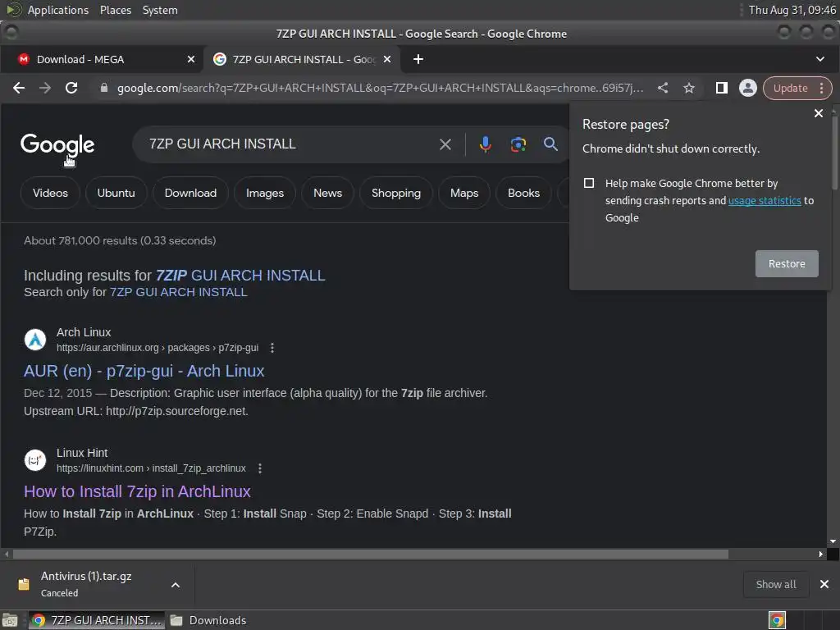Open How to Install 7zip in ArchLinux
Screen dimensions: 840x630
137,491
